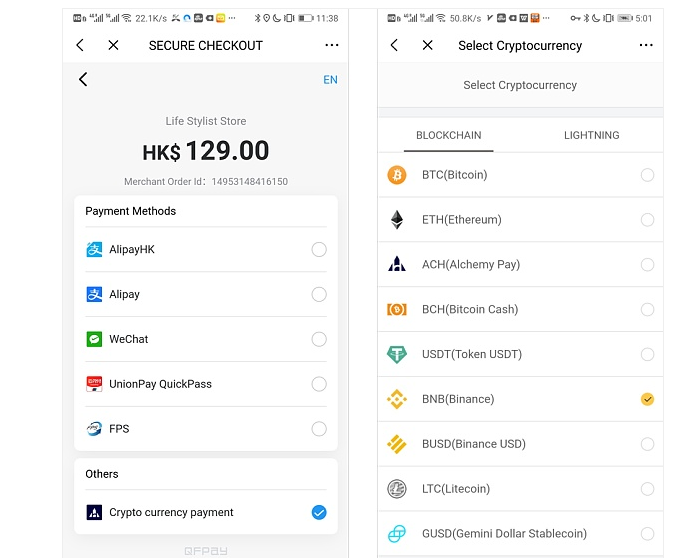The height and width of the screenshot is (558, 697).
Task: Click the Alchemy Pay logo icon
Action: (397, 265)
